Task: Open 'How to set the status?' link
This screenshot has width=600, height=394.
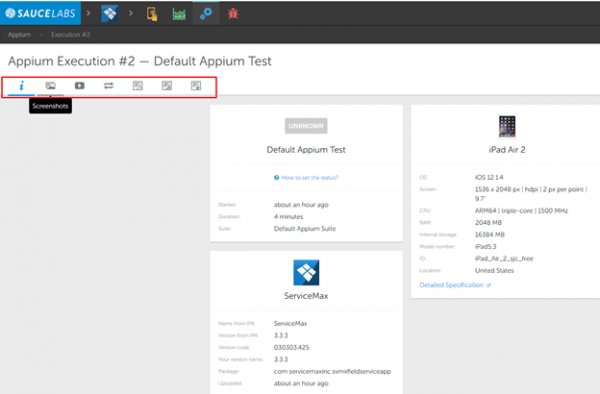Action: click(x=310, y=177)
